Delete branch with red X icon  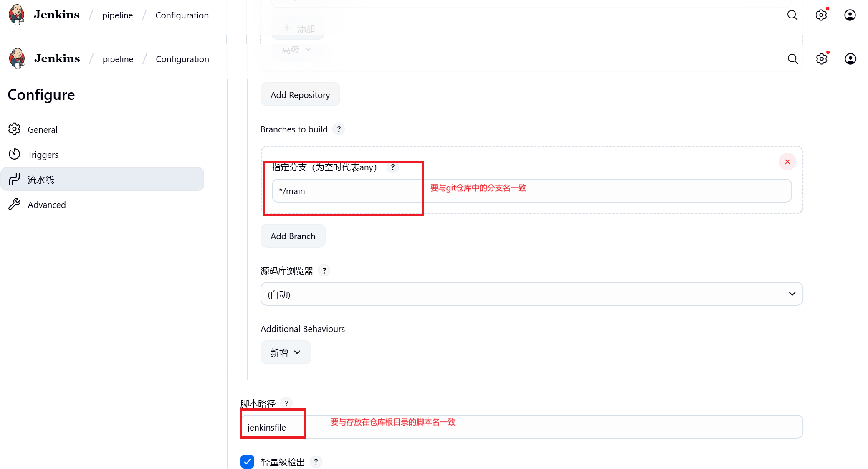787,162
